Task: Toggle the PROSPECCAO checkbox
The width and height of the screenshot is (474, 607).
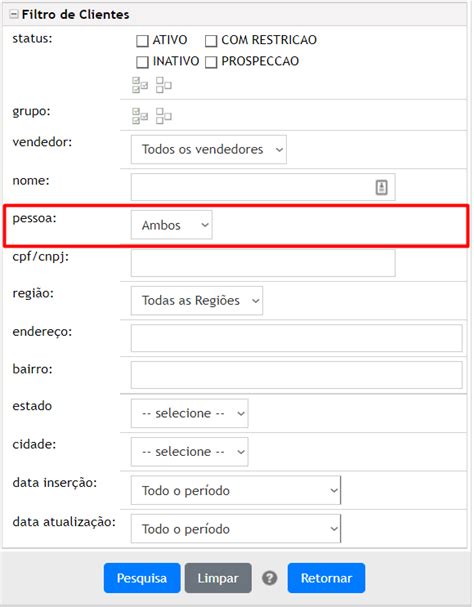Action: click(211, 62)
